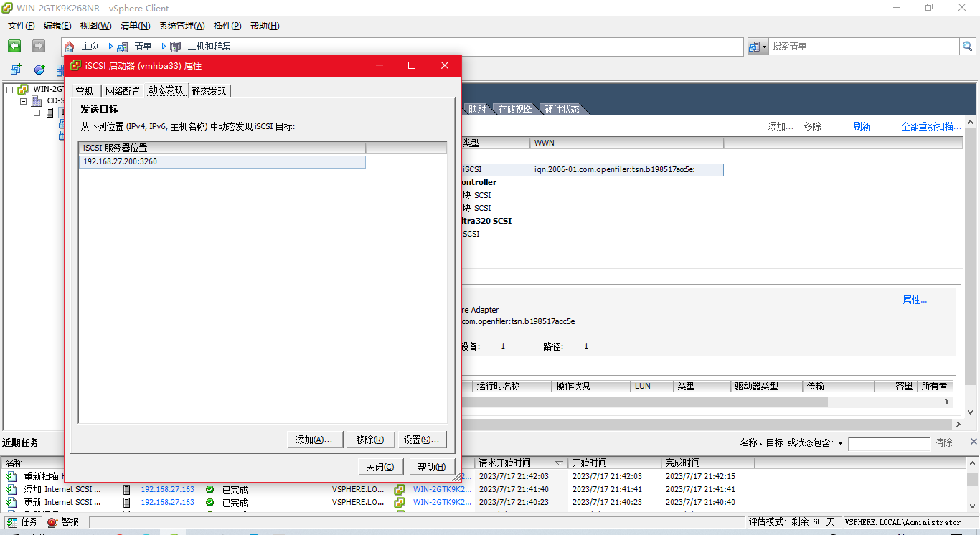Click the WWN column header
Viewport: 980px width, 535px height.
[626, 143]
